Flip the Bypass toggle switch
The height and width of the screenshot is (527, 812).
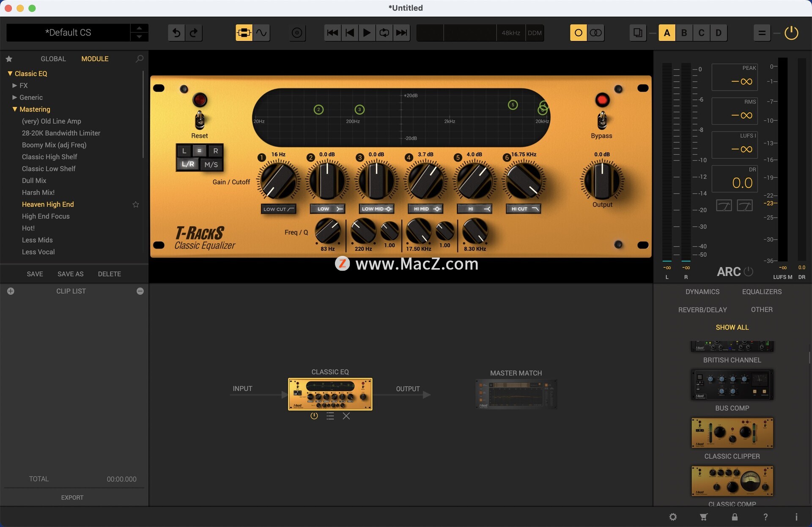point(602,120)
